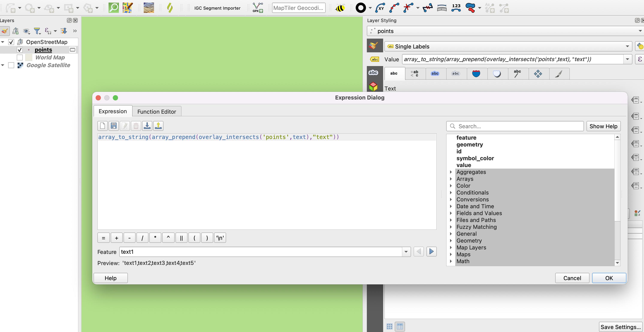644x332 pixels.
Task: Expand the Arrays function group
Action: (x=451, y=179)
